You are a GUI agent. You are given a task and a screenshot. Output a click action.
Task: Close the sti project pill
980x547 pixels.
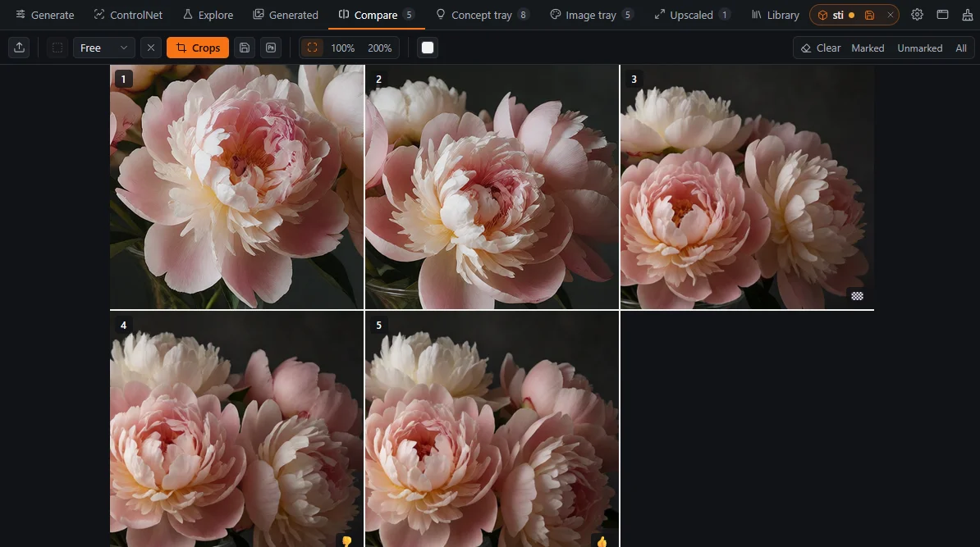pyautogui.click(x=890, y=15)
